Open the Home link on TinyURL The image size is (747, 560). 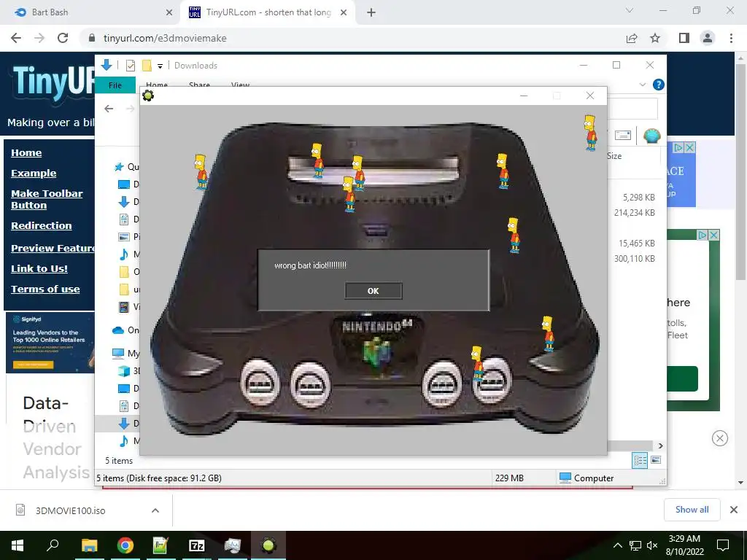click(26, 153)
